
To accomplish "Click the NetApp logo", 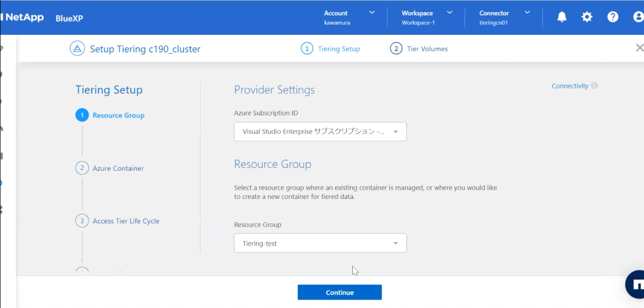I will click(23, 17).
